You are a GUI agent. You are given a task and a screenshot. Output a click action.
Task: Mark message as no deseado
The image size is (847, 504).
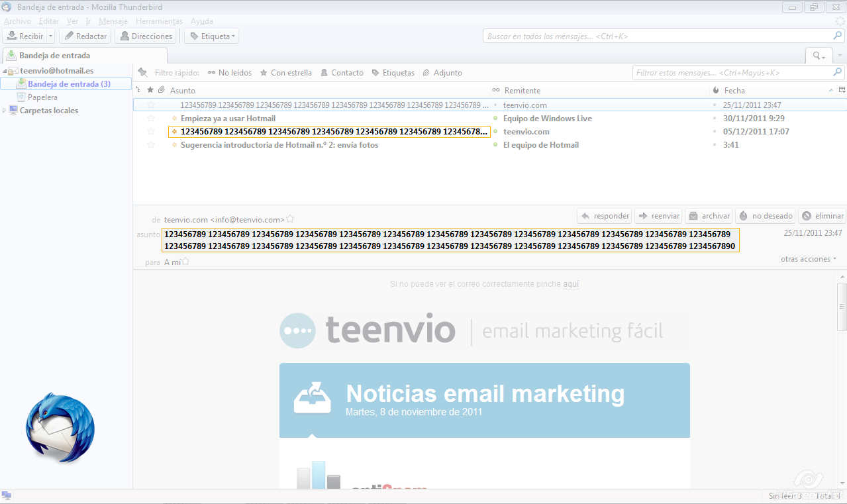point(765,216)
